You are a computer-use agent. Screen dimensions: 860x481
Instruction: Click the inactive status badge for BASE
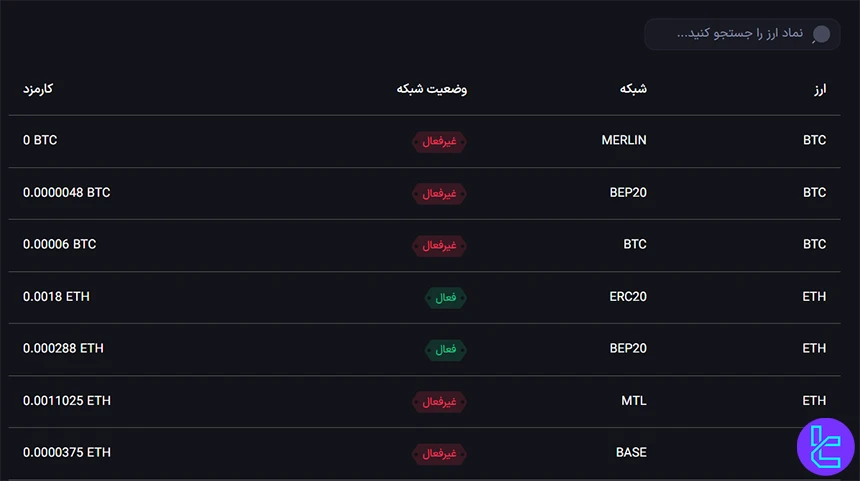point(438,453)
